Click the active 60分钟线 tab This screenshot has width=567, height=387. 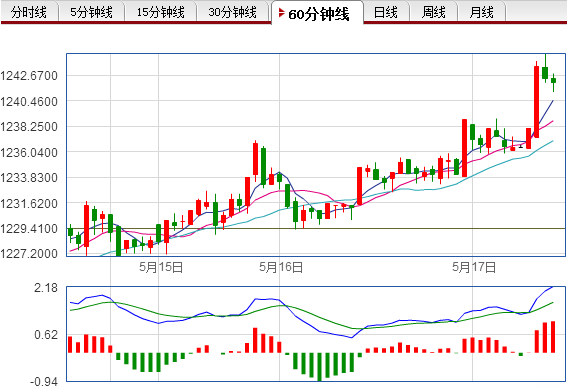point(317,14)
